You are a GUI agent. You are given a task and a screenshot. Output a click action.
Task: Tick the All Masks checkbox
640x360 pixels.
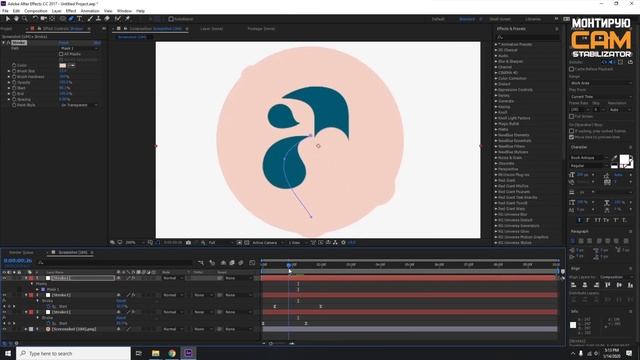click(61, 54)
